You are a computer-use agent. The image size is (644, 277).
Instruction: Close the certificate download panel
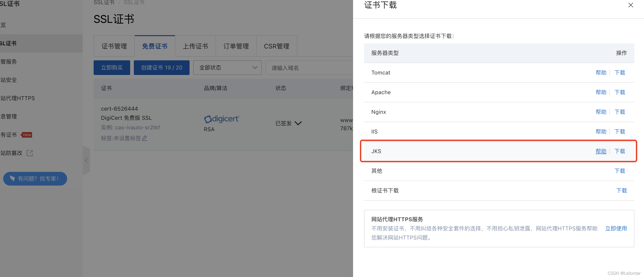pos(630,5)
